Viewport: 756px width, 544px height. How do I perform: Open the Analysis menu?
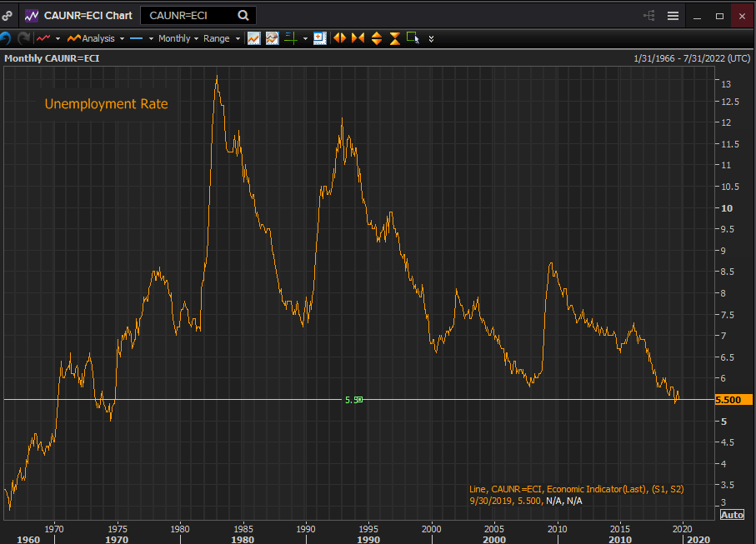pos(95,38)
